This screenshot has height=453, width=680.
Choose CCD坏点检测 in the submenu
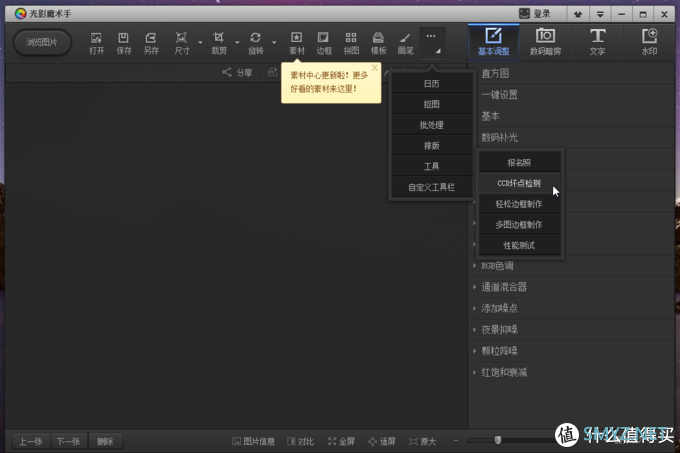click(519, 183)
